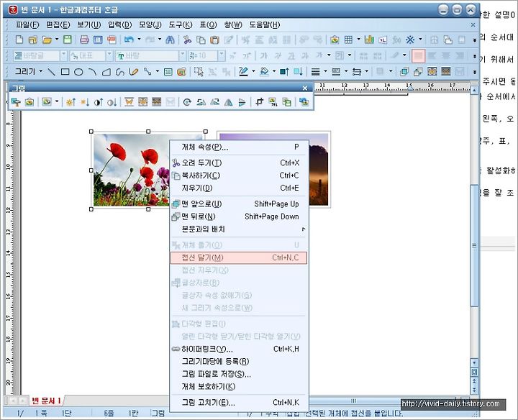Screen dimensions: 518x420
Task: Click the object selection arrow tool
Action: tap(199, 72)
